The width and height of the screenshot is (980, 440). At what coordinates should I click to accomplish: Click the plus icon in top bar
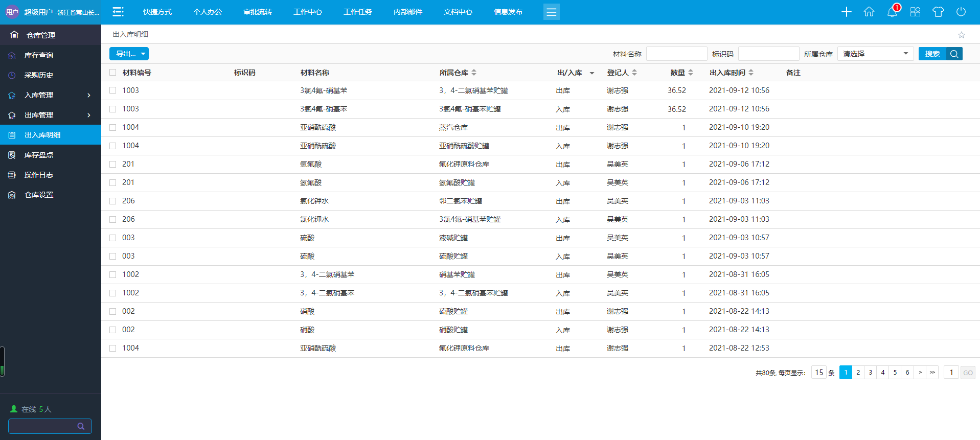point(847,12)
